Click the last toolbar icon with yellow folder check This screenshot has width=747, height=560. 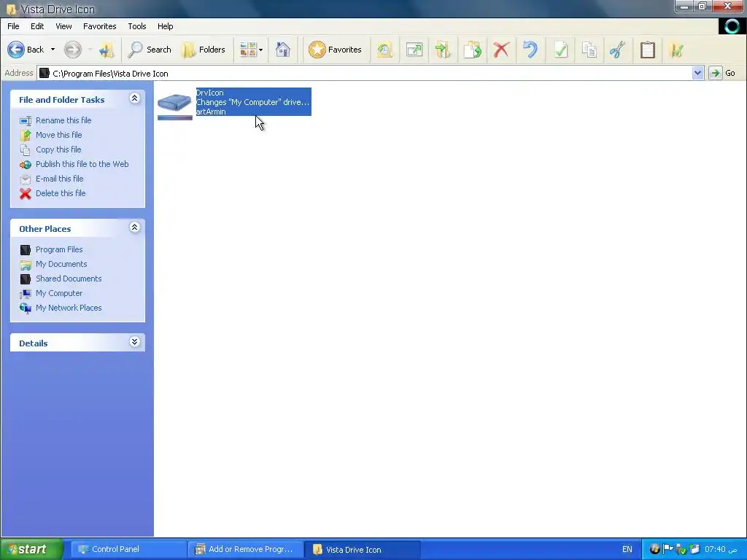point(676,50)
